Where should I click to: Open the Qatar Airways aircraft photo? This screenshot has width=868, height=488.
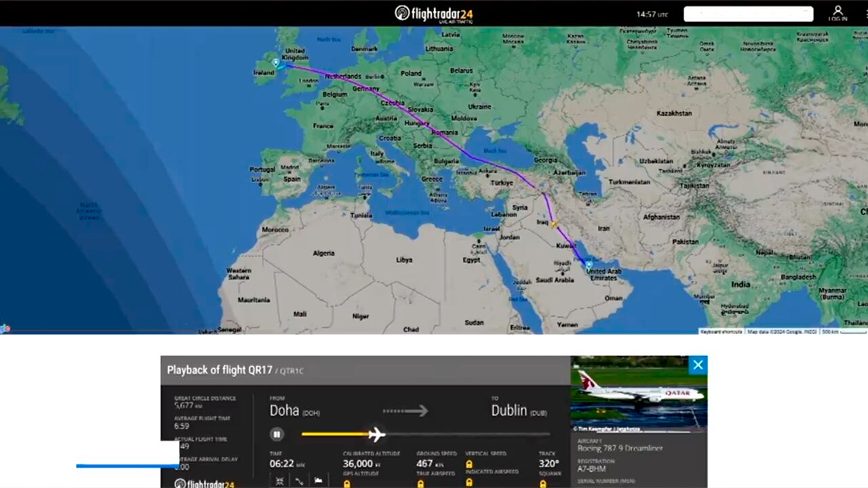(639, 393)
